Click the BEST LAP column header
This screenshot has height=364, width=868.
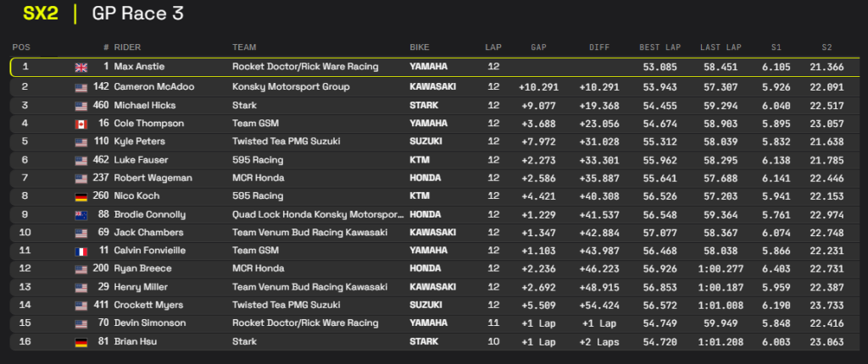659,47
